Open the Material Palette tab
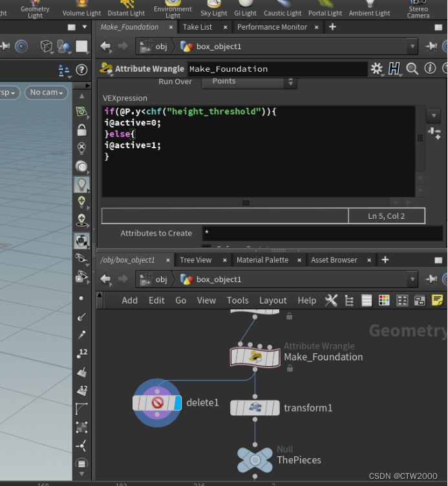The image size is (448, 486). [x=262, y=260]
